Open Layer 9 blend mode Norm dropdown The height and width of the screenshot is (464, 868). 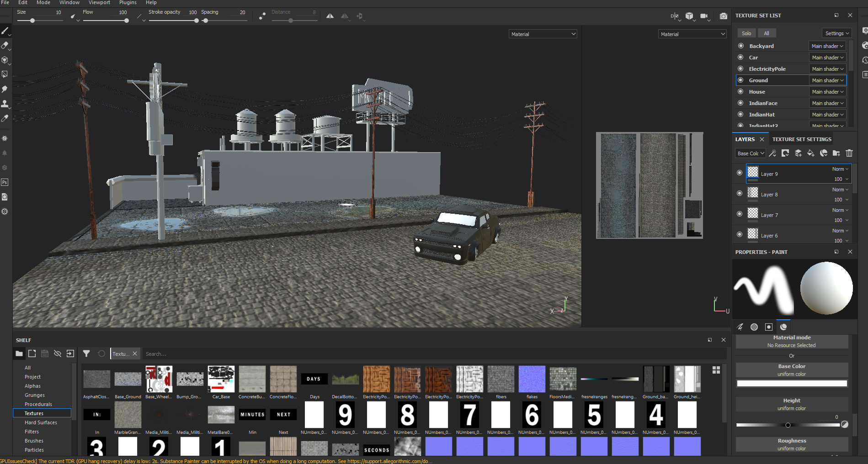click(x=840, y=169)
